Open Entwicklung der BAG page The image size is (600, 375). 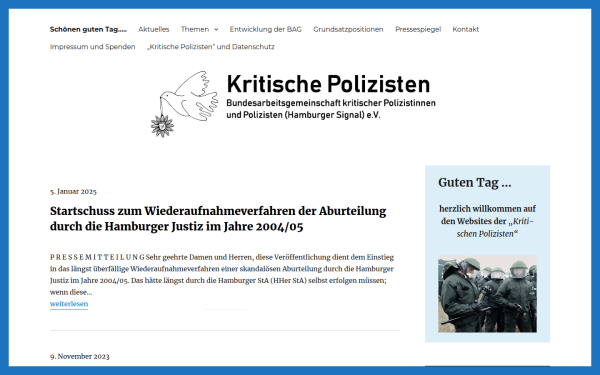[x=265, y=29]
